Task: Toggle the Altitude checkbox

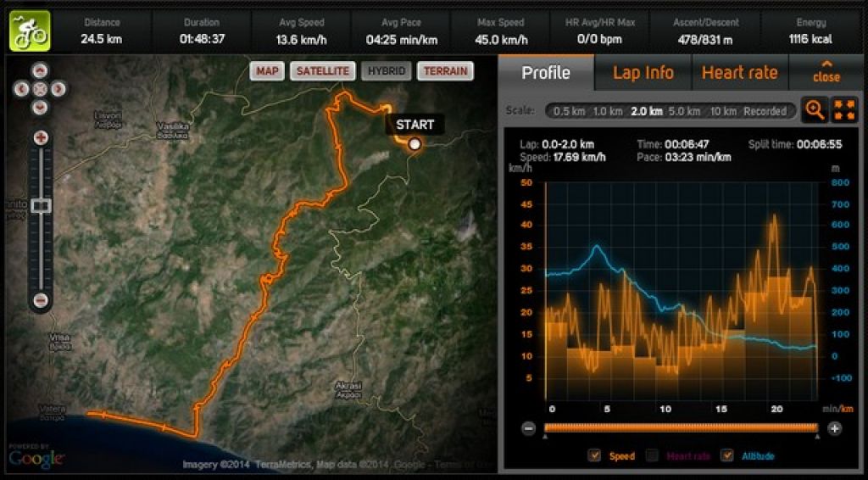Action: click(x=726, y=455)
